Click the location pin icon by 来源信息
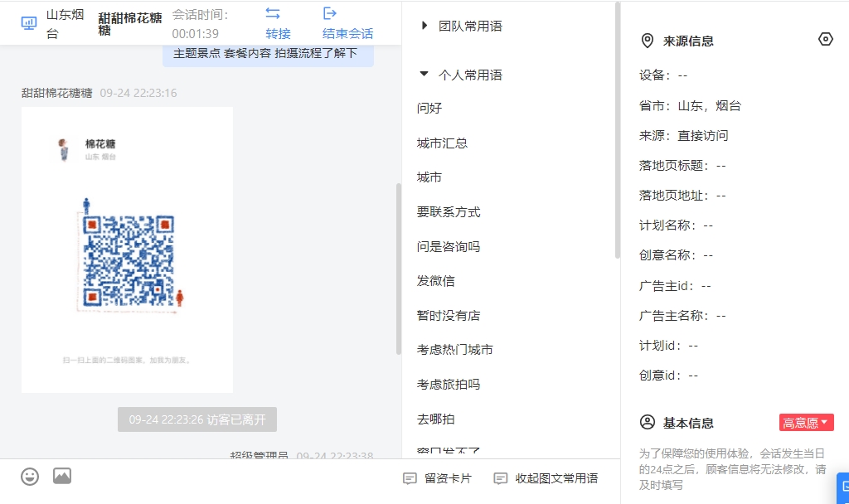The height and width of the screenshot is (504, 849). coord(647,41)
